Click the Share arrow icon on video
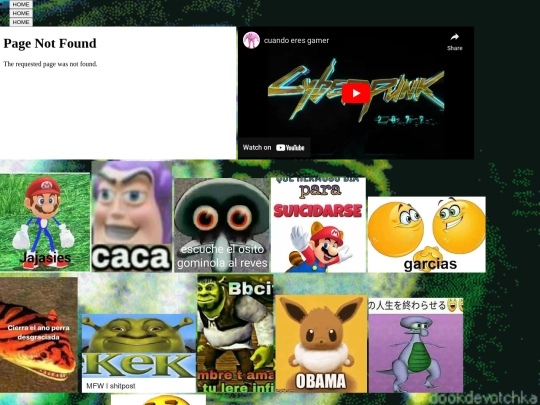Screen dimensions: 540x405 coord(455,37)
